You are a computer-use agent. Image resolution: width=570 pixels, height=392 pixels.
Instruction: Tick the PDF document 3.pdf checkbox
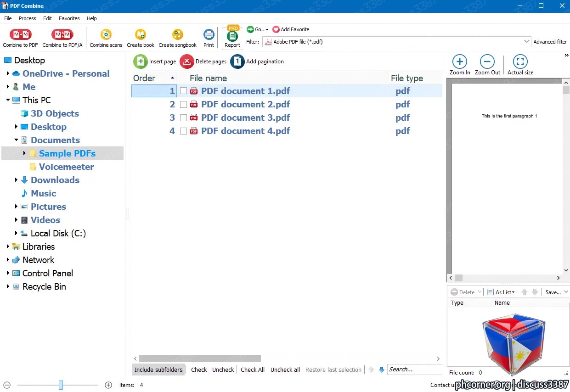[x=183, y=118]
